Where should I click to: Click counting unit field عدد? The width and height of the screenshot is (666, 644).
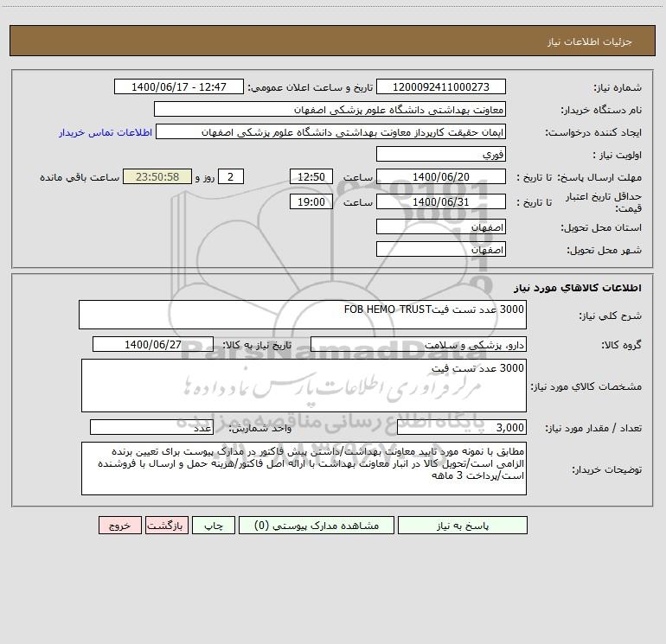[x=151, y=428]
